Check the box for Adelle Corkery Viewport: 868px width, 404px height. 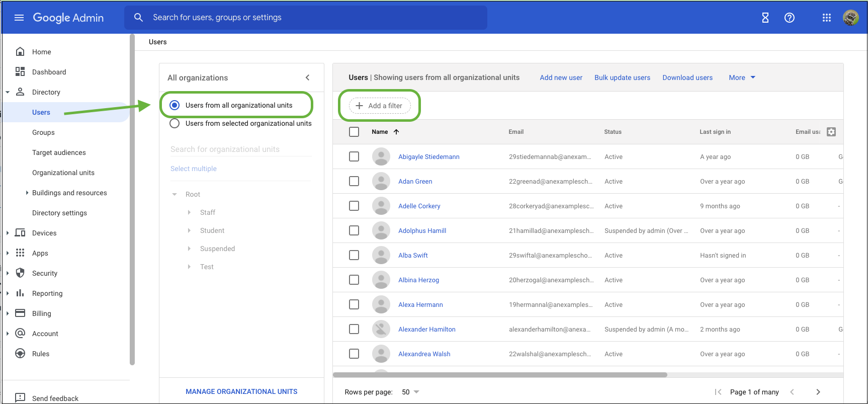pyautogui.click(x=354, y=206)
